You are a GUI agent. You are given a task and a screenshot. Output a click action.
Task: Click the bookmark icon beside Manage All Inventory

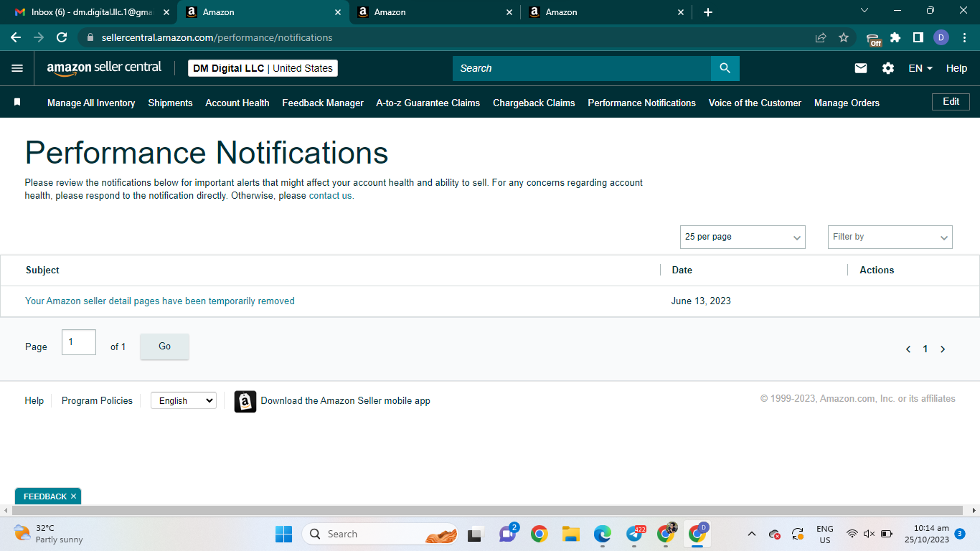(x=17, y=103)
